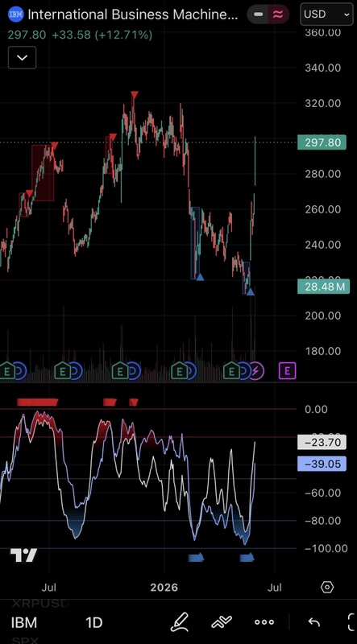Screen dimensions: 357x644
Task: Select the 297.80 current price label
Action: pyautogui.click(x=322, y=142)
